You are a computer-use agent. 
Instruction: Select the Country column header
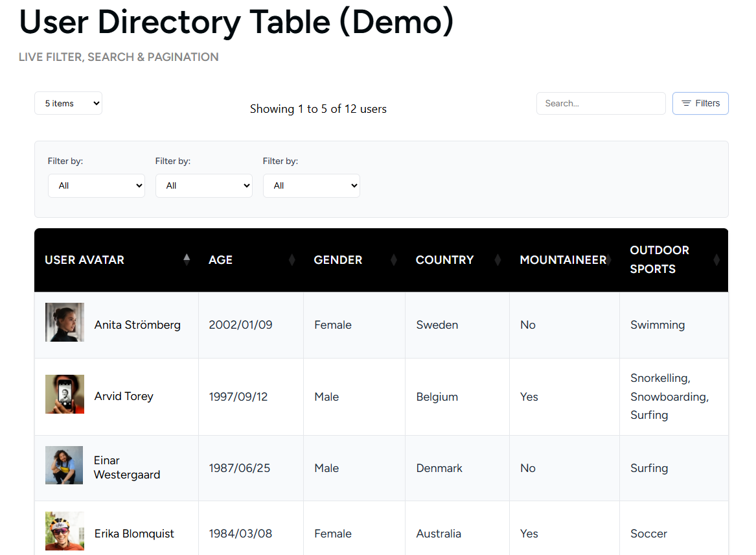(445, 259)
